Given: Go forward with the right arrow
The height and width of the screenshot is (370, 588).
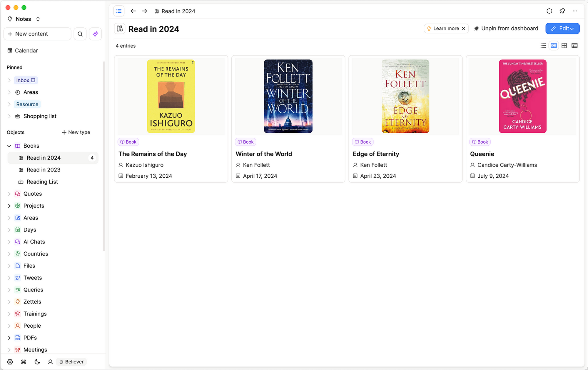Looking at the screenshot, I should pos(144,11).
